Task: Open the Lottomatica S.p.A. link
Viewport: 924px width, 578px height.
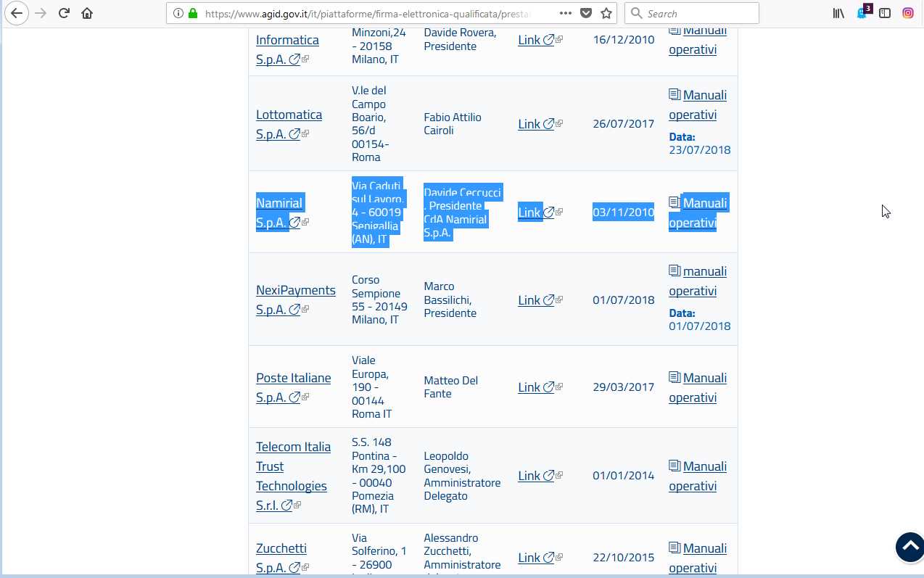Action: click(x=289, y=124)
